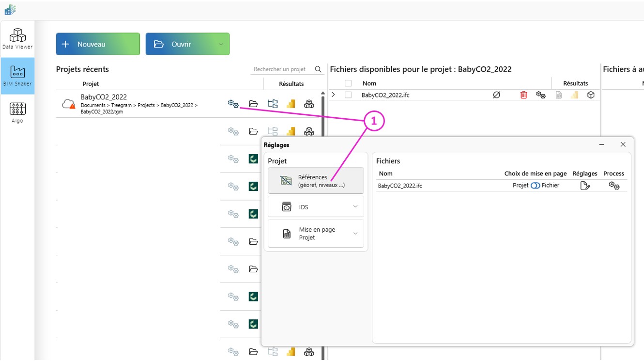Click the Process gears icon in Réglages
The image size is (644, 361).
[x=614, y=186]
